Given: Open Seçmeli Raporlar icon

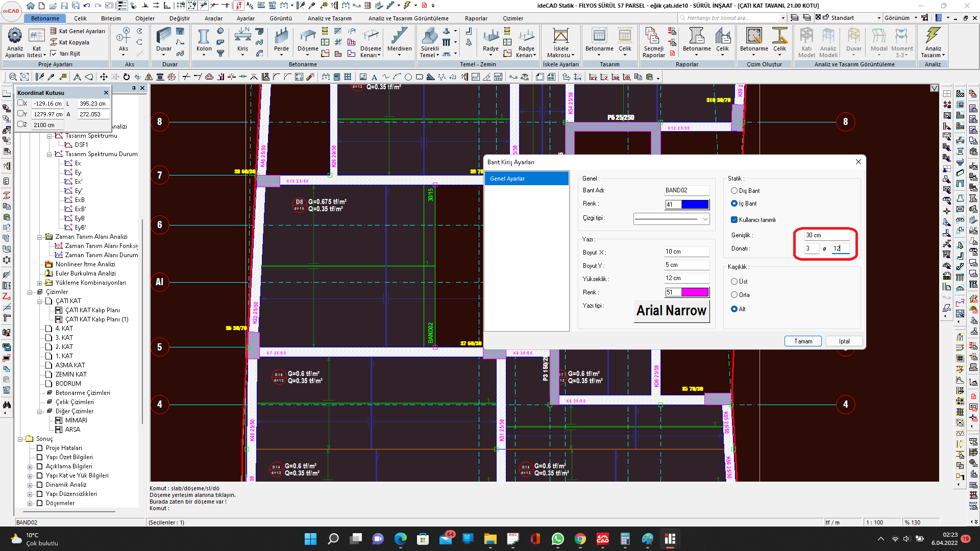Looking at the screenshot, I should click(x=653, y=43).
